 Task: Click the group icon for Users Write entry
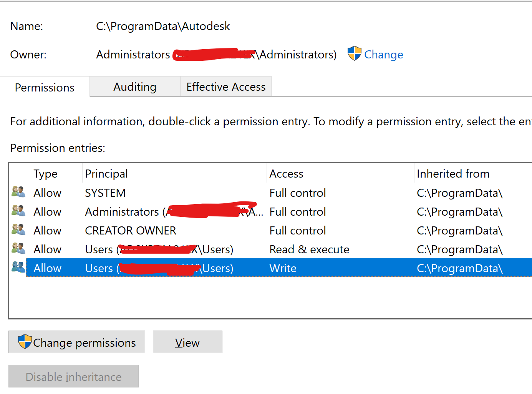pos(18,267)
